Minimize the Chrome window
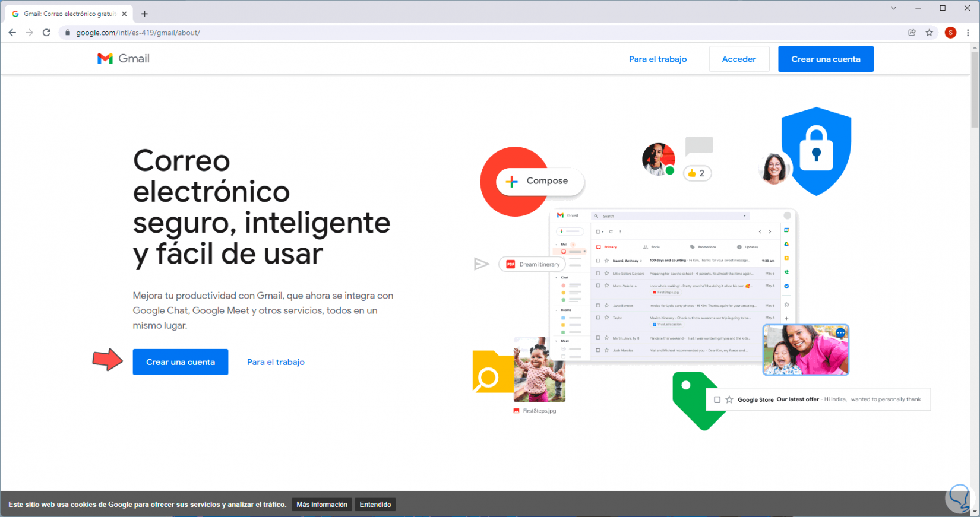Screen dimensions: 980x517 (918, 8)
